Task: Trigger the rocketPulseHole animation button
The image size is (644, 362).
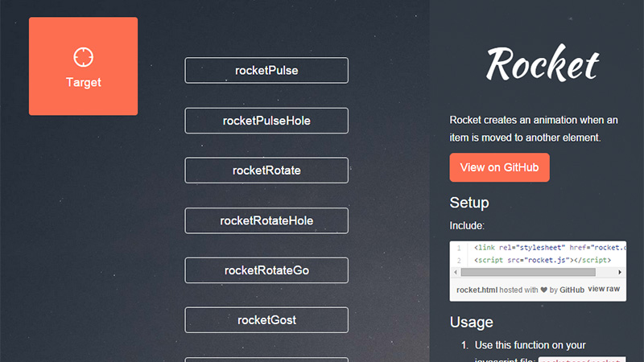Action: (266, 121)
